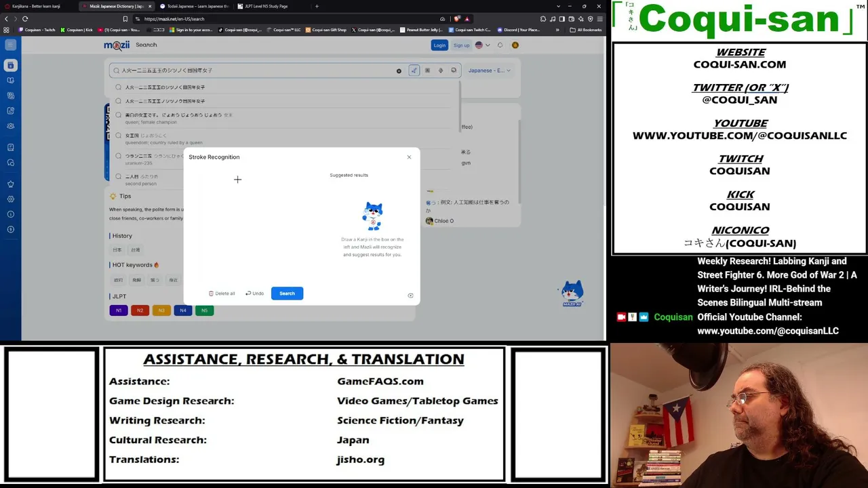Open the Peanut Butter Jelly bookmark

(x=421, y=30)
